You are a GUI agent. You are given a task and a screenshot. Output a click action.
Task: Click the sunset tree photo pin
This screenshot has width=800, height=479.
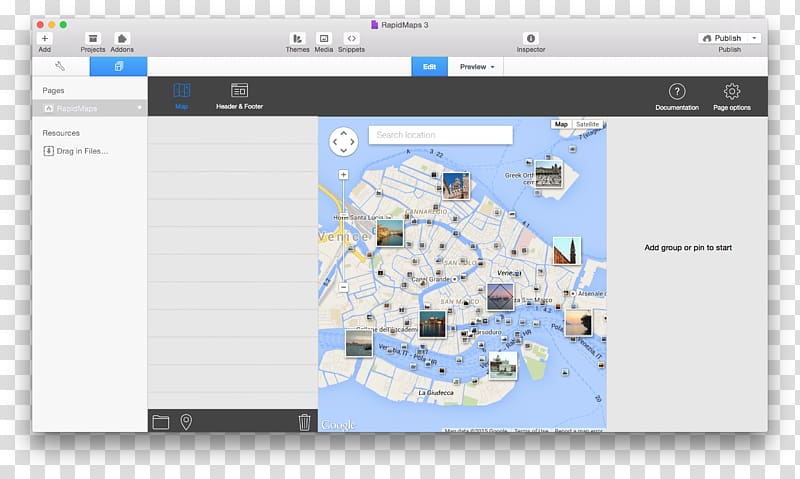579,322
